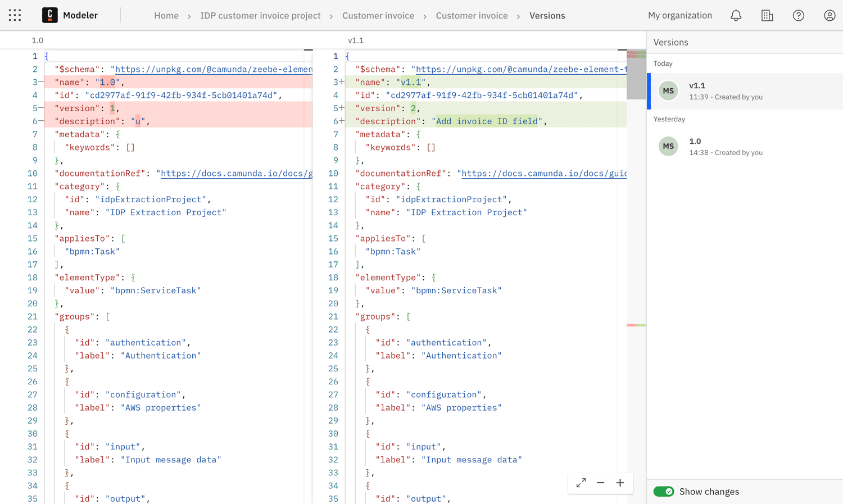The height and width of the screenshot is (504, 843).
Task: Navigate to Home breadcrumb
Action: tap(166, 15)
